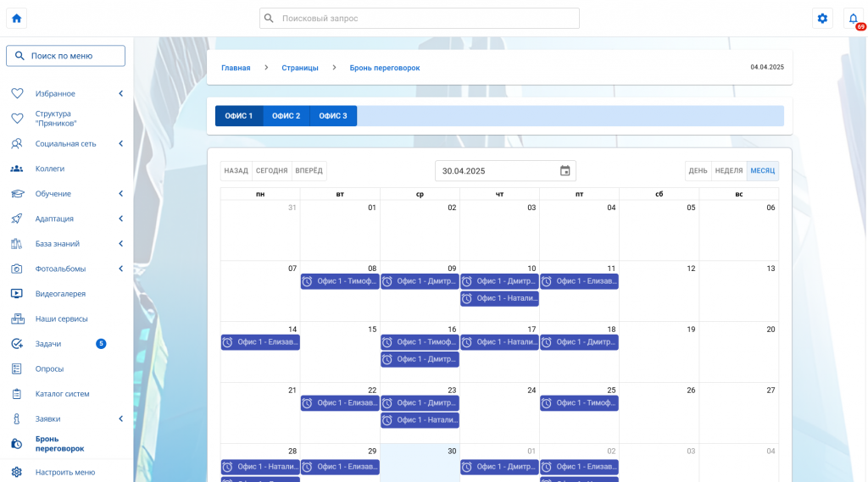Follow the Главная breadcrumb link
The width and height of the screenshot is (868, 482).
click(236, 68)
